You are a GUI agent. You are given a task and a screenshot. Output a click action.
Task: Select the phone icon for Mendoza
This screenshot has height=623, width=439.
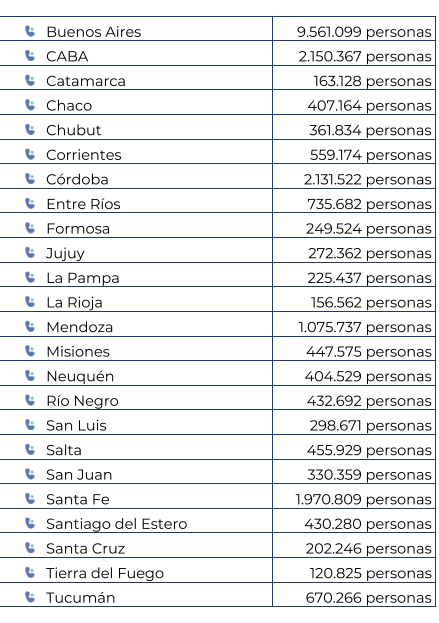[30, 326]
